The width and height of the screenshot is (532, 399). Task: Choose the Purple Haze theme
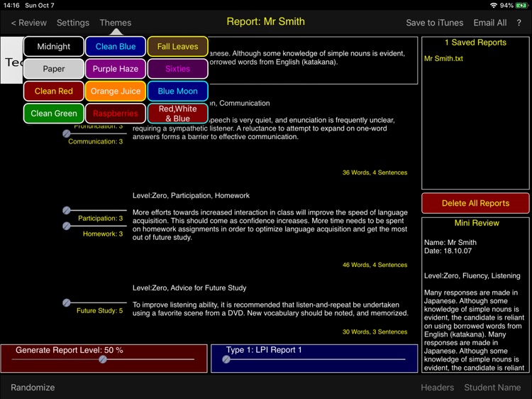pos(116,69)
